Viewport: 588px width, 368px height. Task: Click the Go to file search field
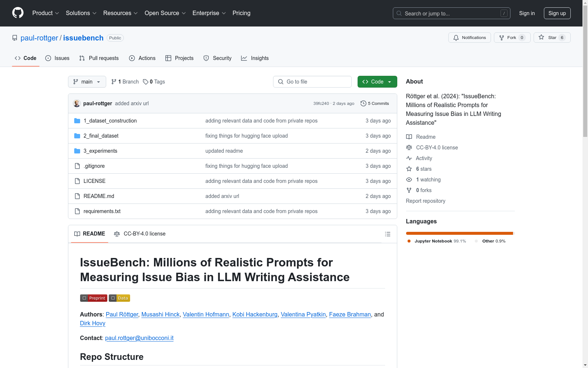click(x=312, y=82)
